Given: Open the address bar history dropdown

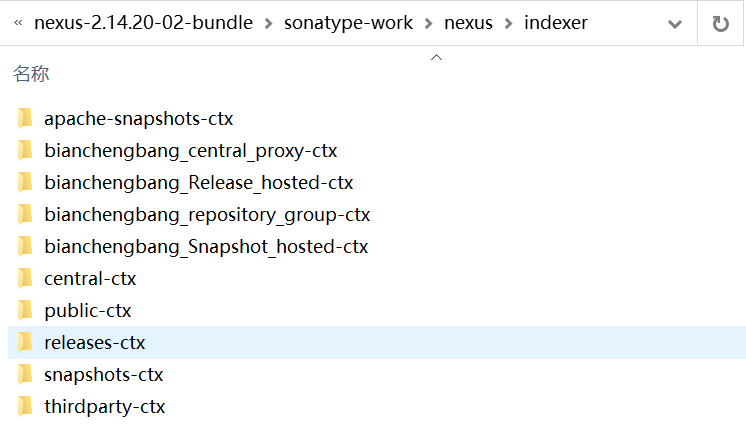Looking at the screenshot, I should [x=675, y=24].
